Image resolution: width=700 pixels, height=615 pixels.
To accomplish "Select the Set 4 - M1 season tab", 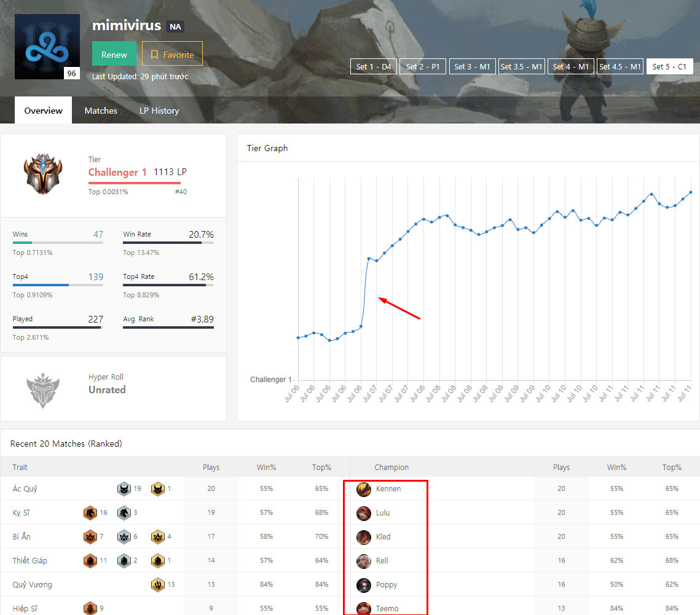I will point(571,66).
